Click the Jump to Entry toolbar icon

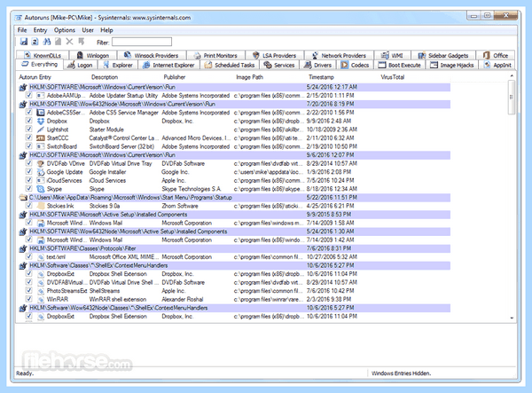[81, 42]
